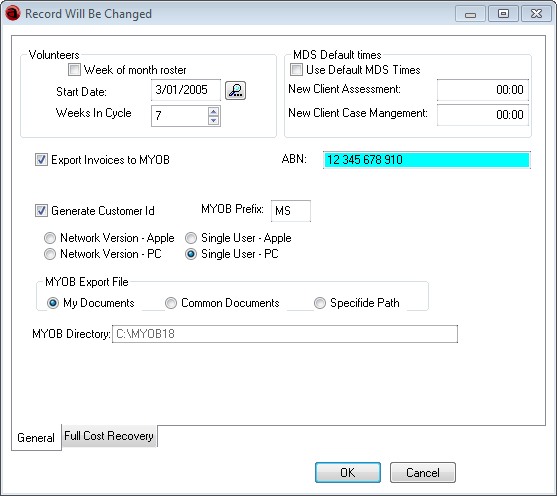Increase Weeks In Cycle with up arrow
This screenshot has width=557, height=496.
[x=213, y=112]
